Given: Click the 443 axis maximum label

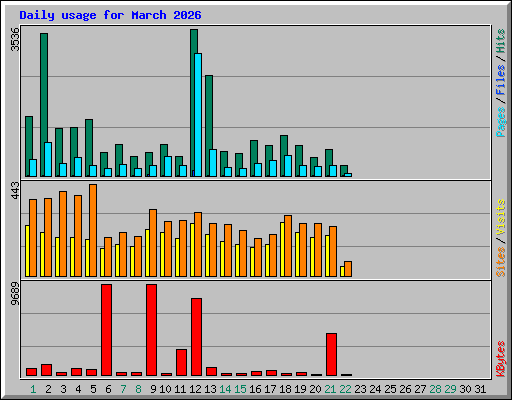Looking at the screenshot, I should click(16, 190).
